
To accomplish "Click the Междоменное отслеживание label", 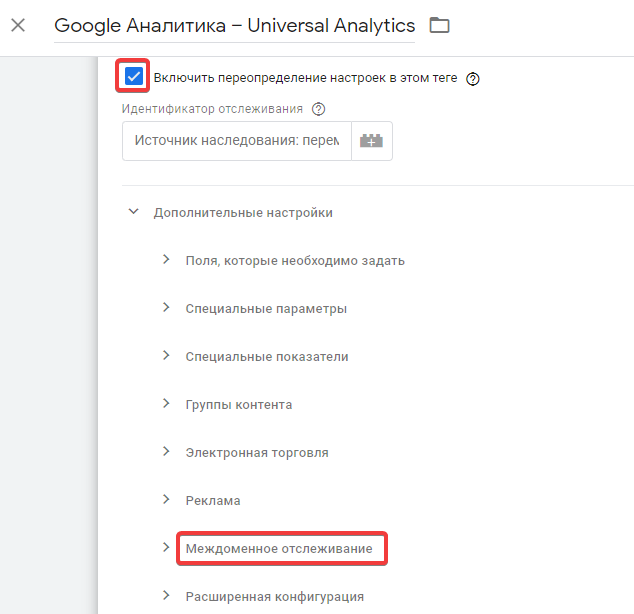I will [279, 549].
